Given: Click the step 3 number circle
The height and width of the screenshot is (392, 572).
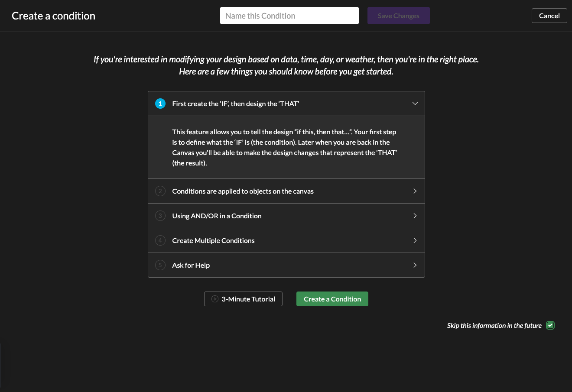Looking at the screenshot, I should 160,216.
